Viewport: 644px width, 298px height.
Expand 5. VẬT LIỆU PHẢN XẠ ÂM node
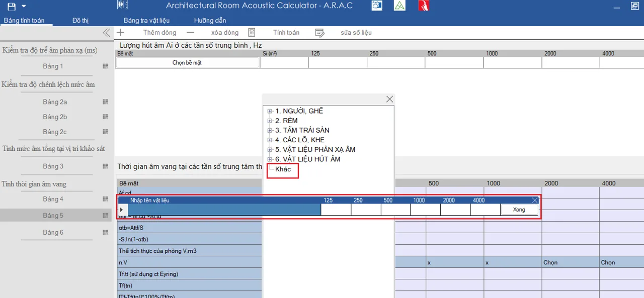tap(270, 150)
